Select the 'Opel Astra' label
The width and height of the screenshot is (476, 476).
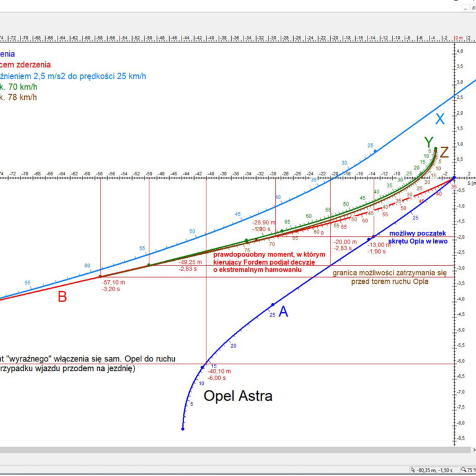point(238,396)
